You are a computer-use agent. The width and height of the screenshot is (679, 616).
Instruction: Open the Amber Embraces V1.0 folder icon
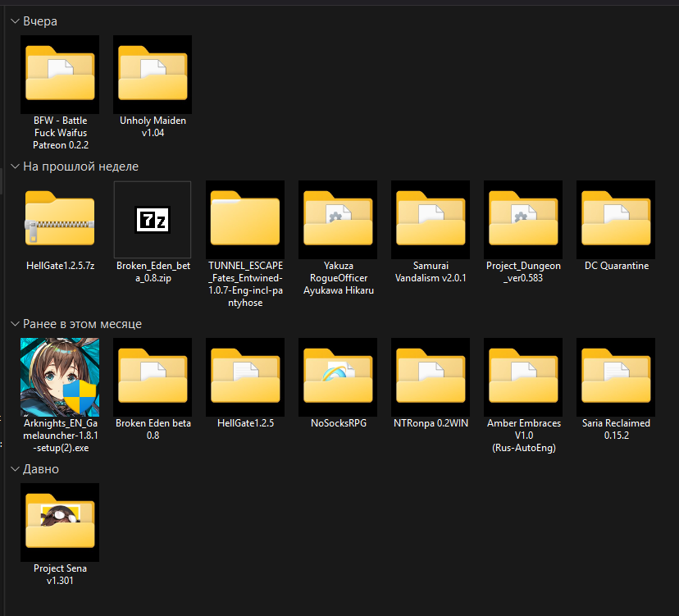click(523, 376)
